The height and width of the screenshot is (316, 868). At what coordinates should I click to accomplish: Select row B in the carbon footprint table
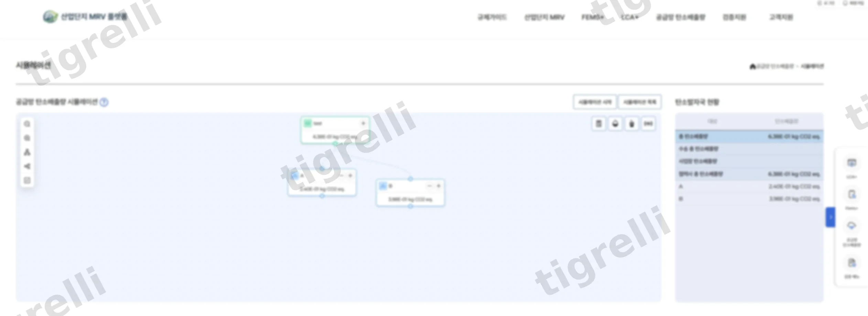[x=749, y=199]
